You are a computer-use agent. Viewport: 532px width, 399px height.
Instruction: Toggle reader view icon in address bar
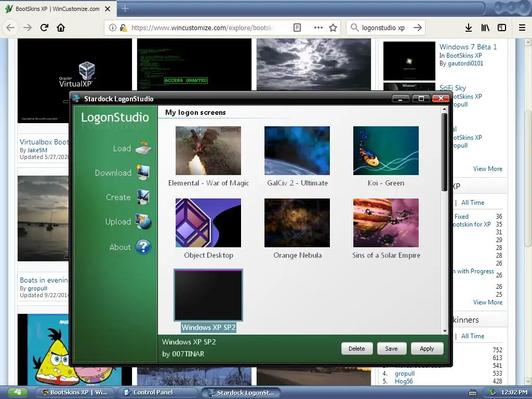point(297,28)
